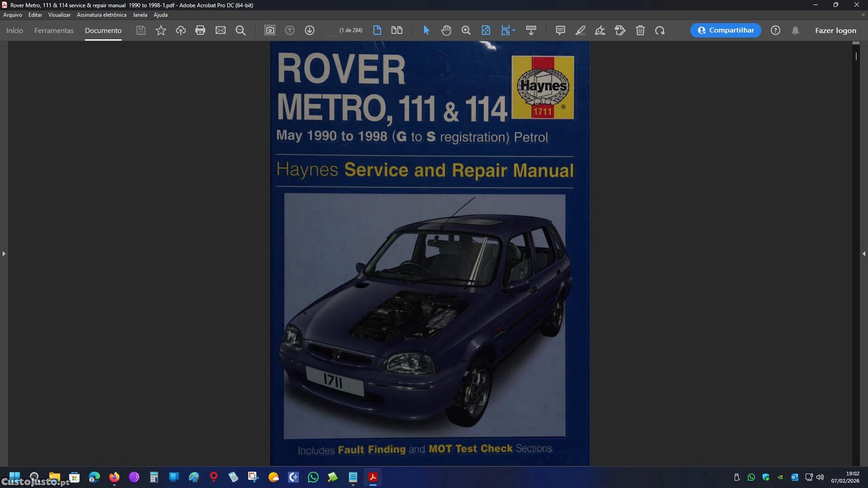Enable the arrow selection tool
Image resolution: width=868 pixels, height=488 pixels.
(x=426, y=30)
